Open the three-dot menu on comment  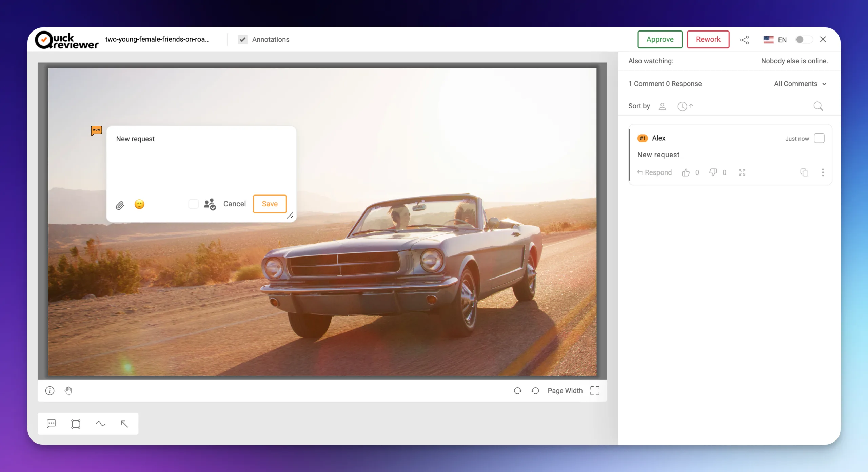(x=823, y=172)
